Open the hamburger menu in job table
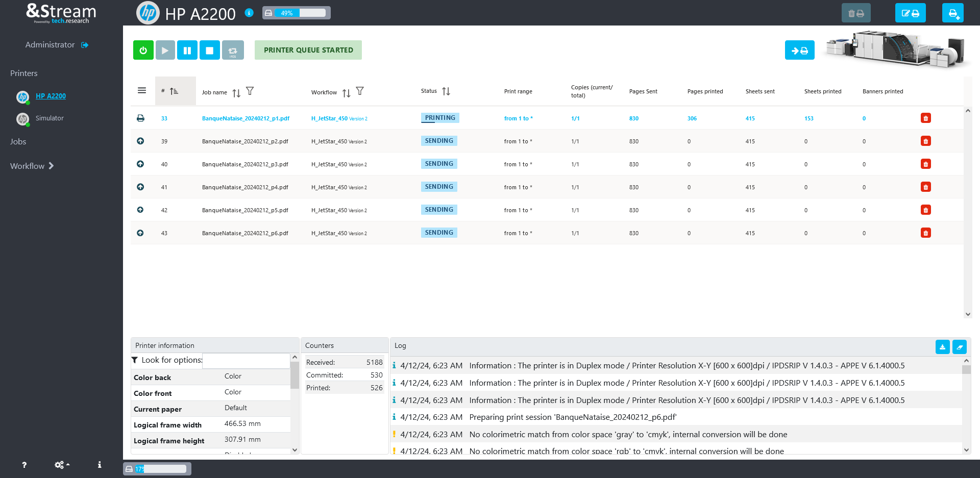Image resolution: width=980 pixels, height=478 pixels. tap(142, 91)
